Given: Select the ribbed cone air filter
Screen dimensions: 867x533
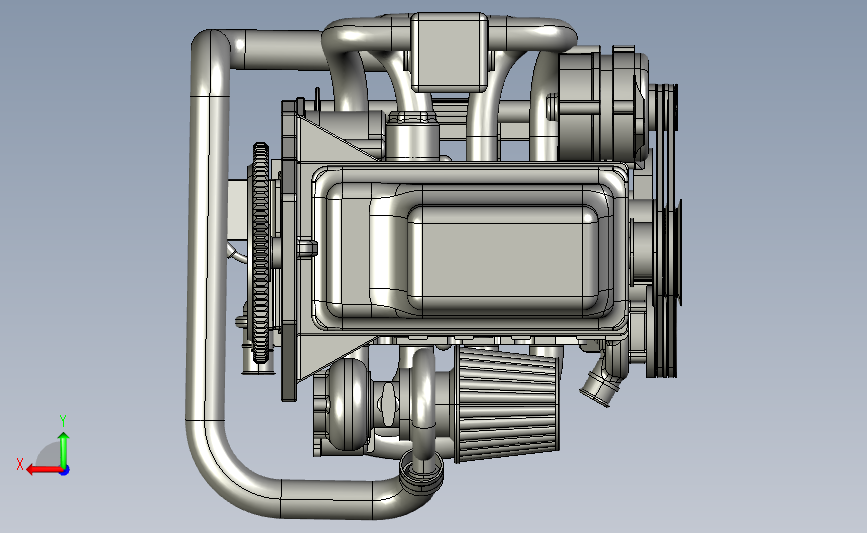Looking at the screenshot, I should pyautogui.click(x=508, y=404).
